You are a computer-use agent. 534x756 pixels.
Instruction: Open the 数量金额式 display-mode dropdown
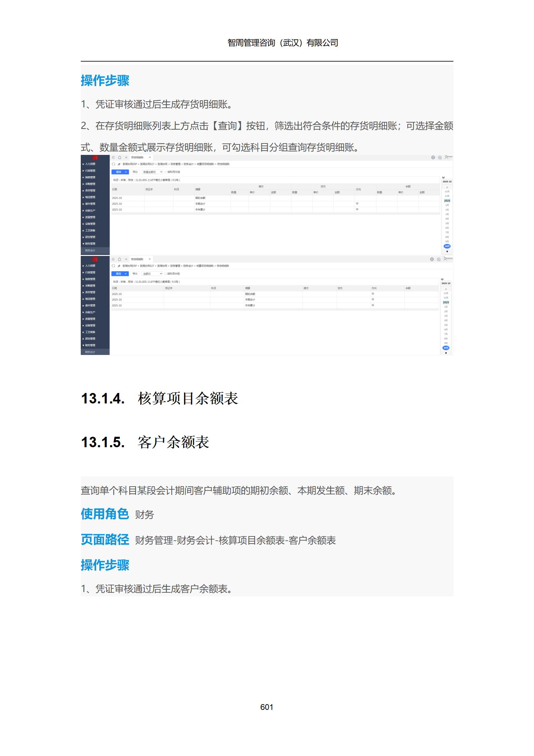[152, 172]
